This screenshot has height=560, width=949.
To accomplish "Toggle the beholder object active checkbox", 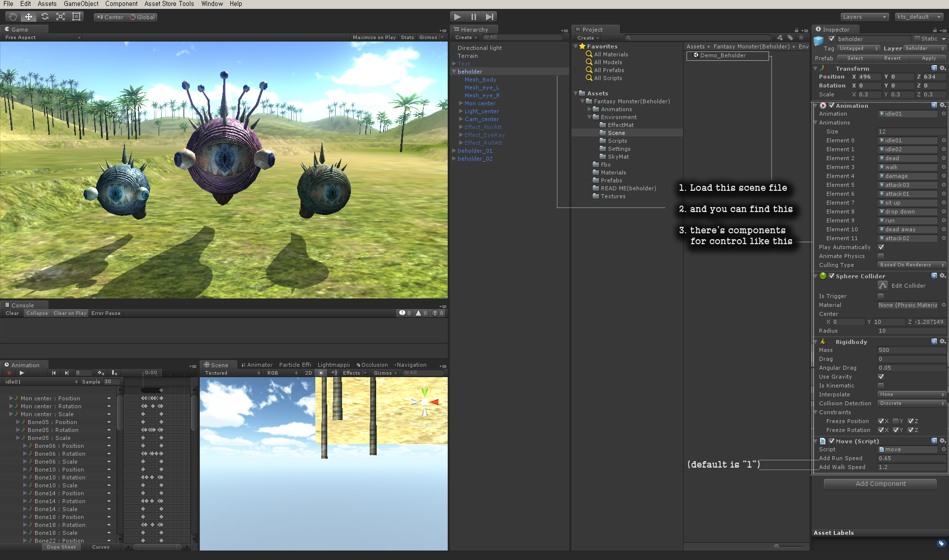I will click(x=832, y=39).
